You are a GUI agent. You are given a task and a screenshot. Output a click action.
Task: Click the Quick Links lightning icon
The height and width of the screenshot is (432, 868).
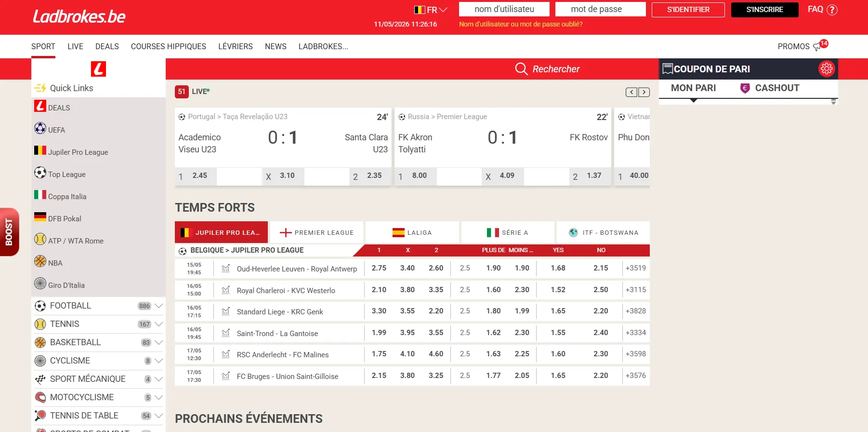click(40, 88)
